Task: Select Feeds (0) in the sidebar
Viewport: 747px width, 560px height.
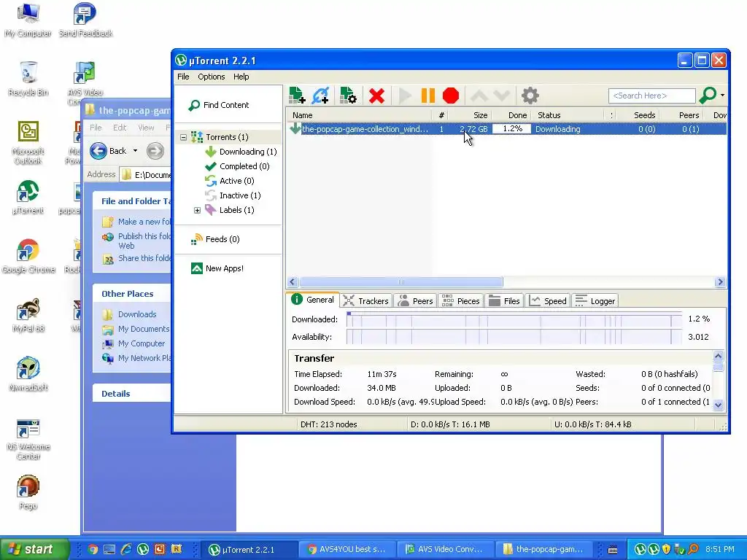Action: (x=215, y=239)
